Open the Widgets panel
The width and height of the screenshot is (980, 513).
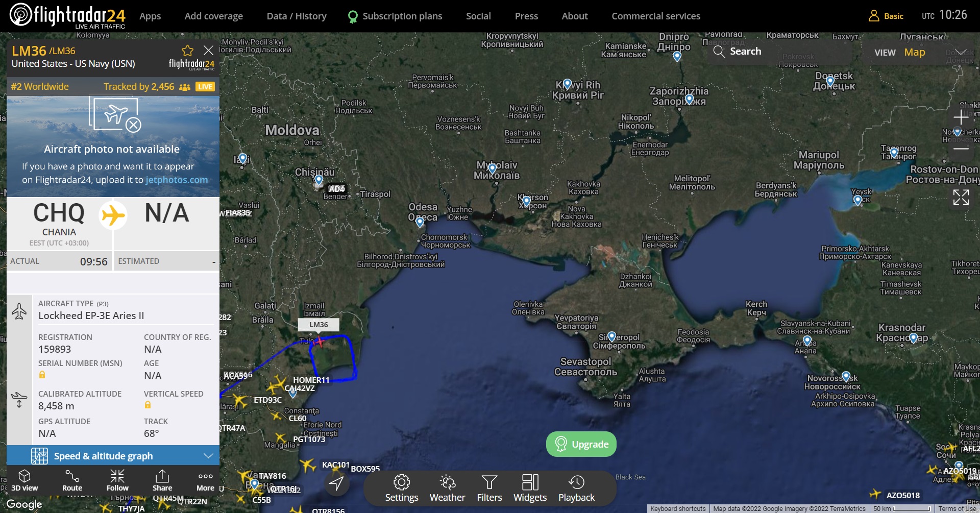pyautogui.click(x=530, y=488)
